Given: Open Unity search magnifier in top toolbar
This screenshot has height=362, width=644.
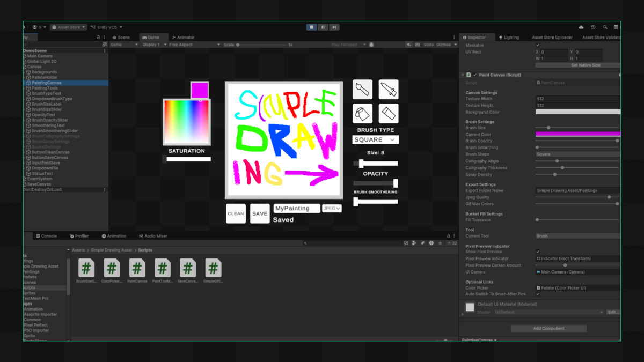Looking at the screenshot, I should (605, 27).
